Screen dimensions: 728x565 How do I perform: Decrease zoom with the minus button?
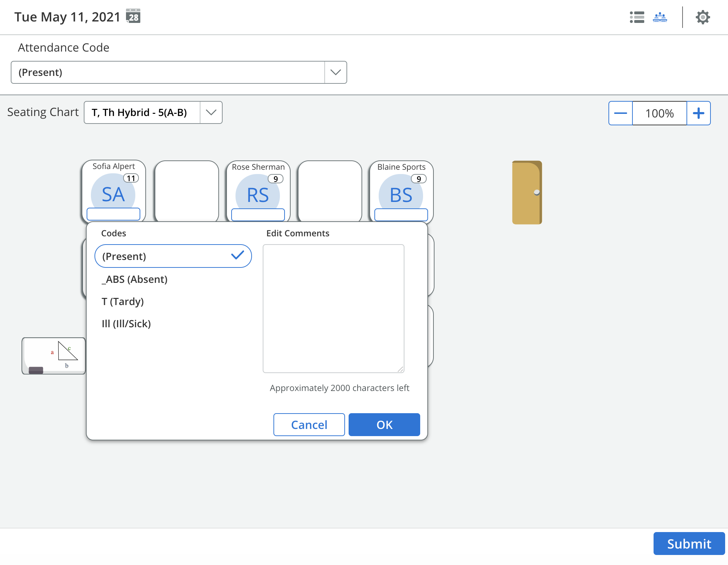point(620,113)
